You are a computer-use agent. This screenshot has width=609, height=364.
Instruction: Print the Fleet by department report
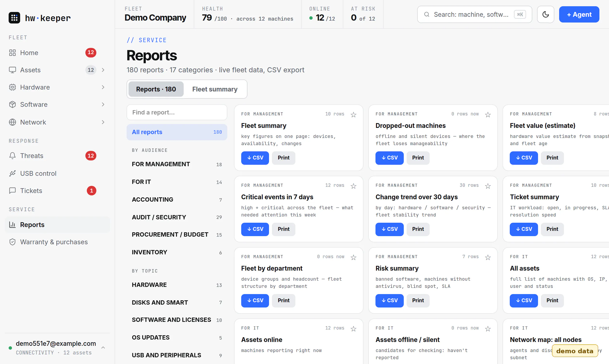click(283, 301)
